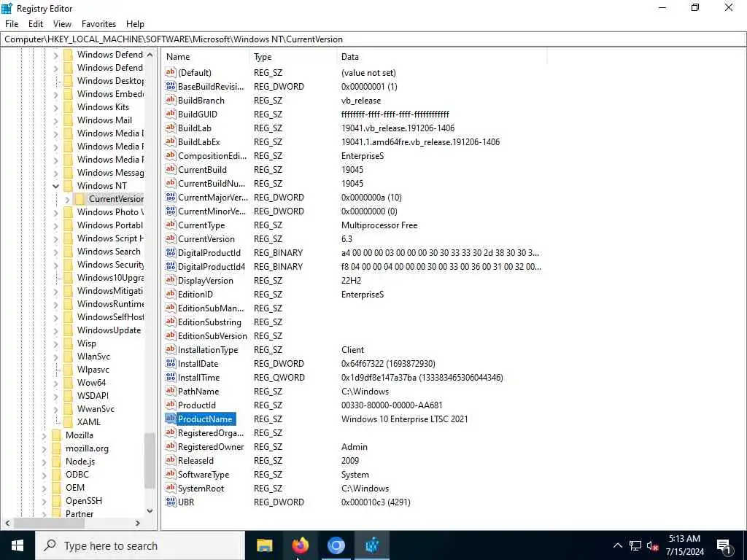This screenshot has height=560, width=747.
Task: Click the DWORD icon beside CurrentMajorVersionNumber
Action: pyautogui.click(x=171, y=197)
